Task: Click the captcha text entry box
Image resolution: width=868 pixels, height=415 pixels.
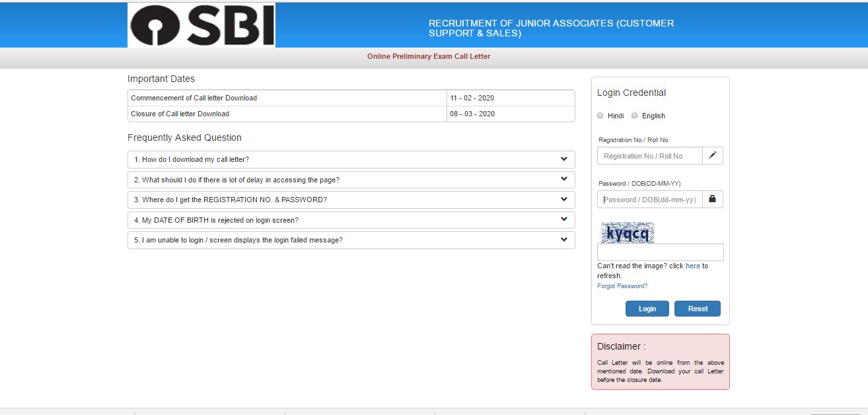Action: click(x=660, y=252)
